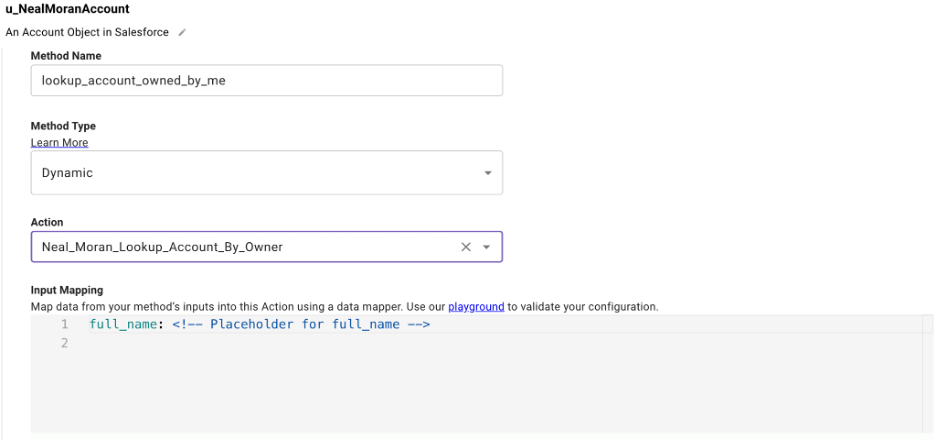Click the Neal_Moran_Lookup_Account_By_Owner action text
Image resolution: width=936 pixels, height=440 pixels.
pyautogui.click(x=162, y=247)
